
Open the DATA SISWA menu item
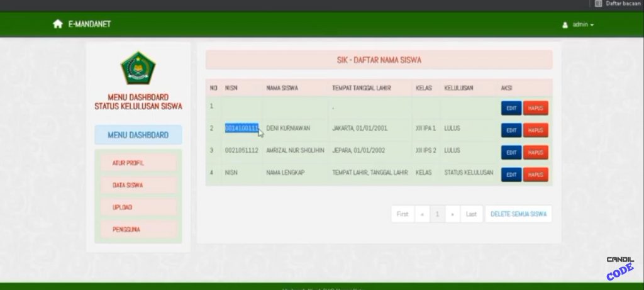138,185
